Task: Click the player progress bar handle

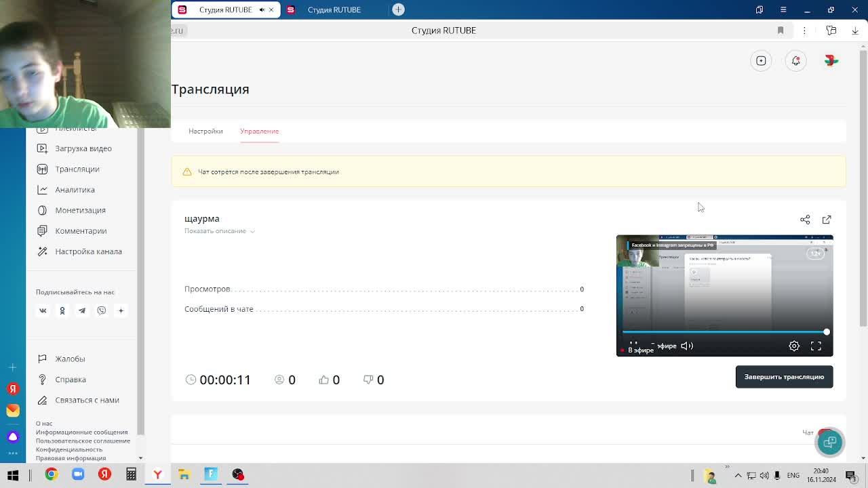Action: [x=827, y=331]
